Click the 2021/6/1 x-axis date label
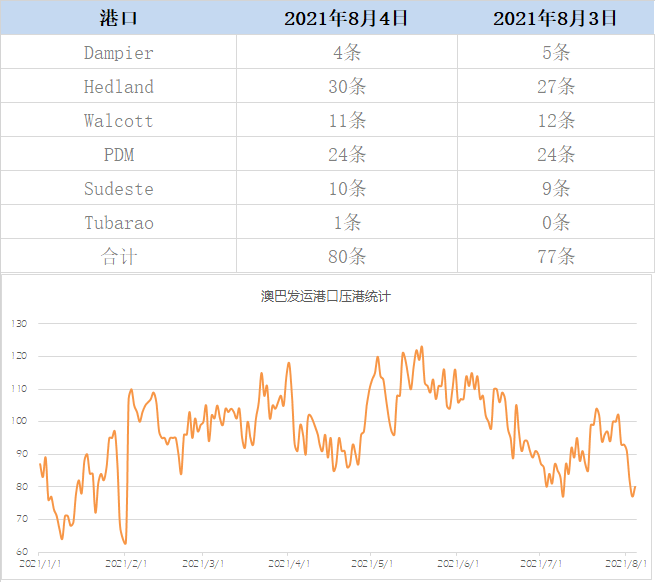 click(458, 564)
